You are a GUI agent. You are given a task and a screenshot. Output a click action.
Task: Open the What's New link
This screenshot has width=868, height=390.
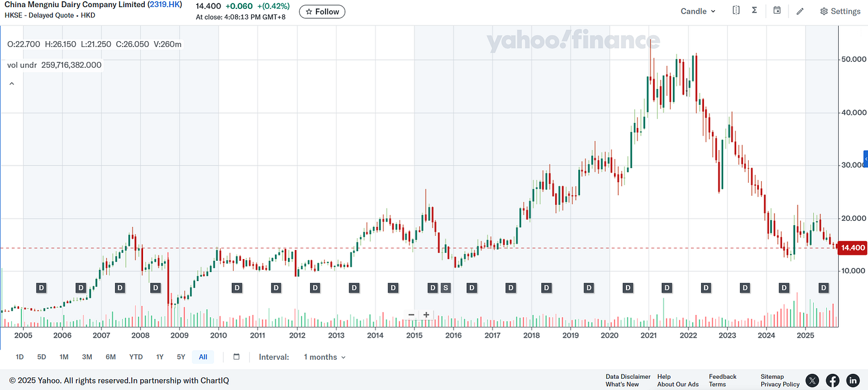[622, 385]
